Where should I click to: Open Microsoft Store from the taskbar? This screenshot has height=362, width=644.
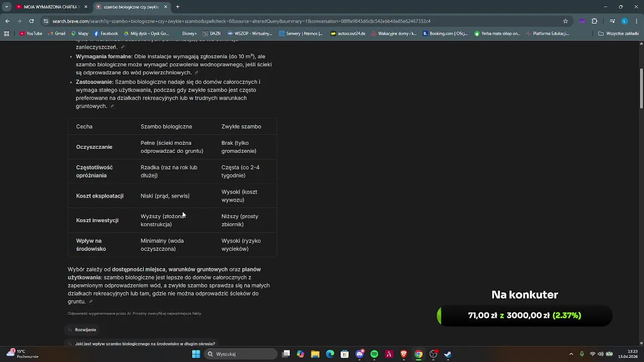pyautogui.click(x=345, y=354)
